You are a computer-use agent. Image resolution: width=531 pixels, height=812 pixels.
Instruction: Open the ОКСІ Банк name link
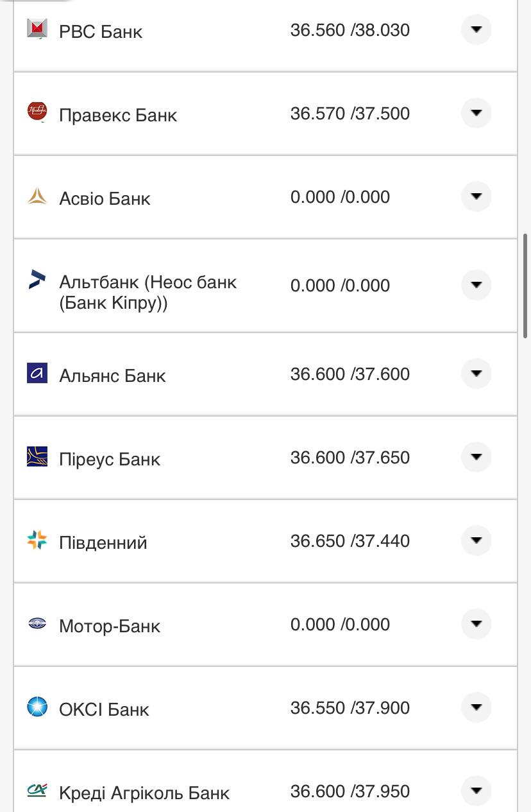[x=104, y=709]
